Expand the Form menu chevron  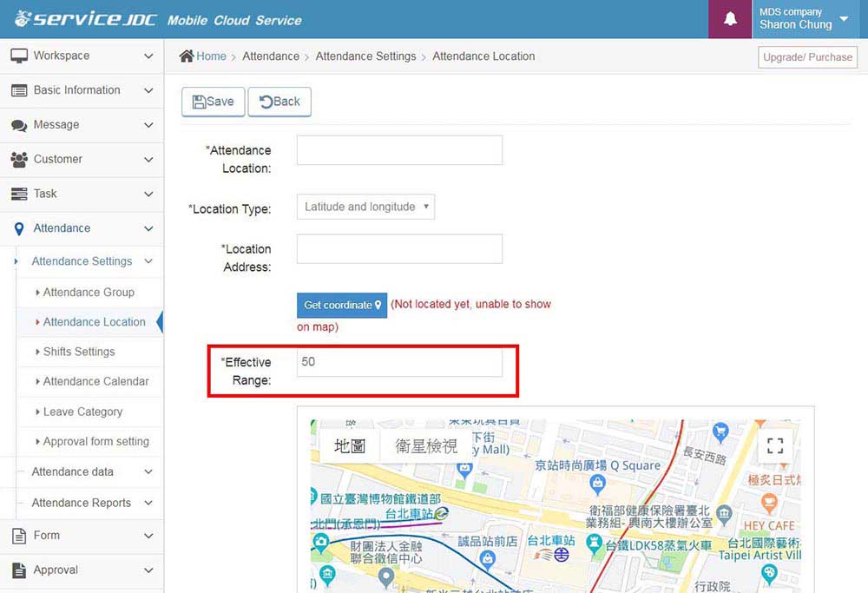point(148,536)
